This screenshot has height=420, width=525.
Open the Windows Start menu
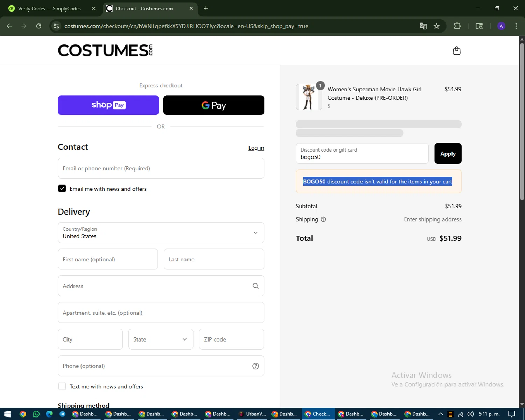(7, 414)
